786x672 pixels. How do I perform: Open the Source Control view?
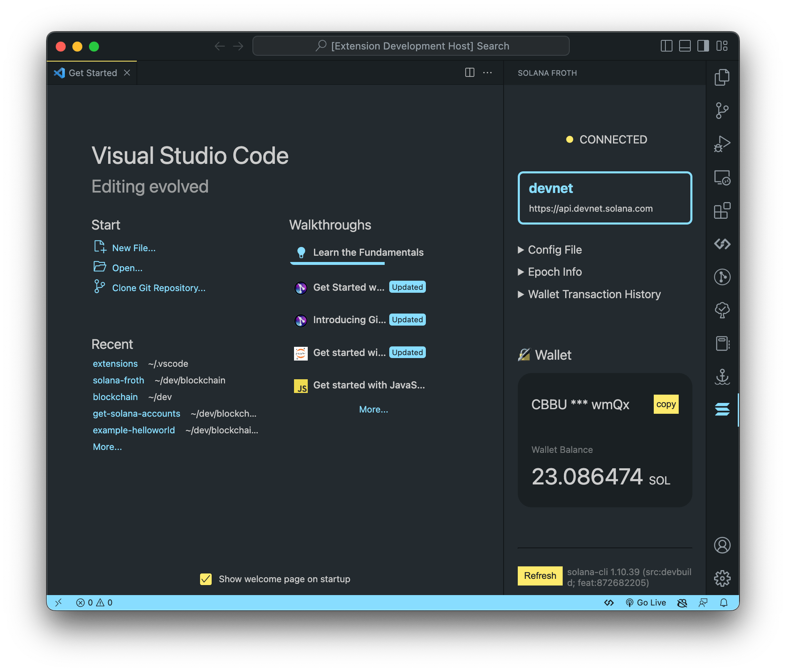(722, 111)
